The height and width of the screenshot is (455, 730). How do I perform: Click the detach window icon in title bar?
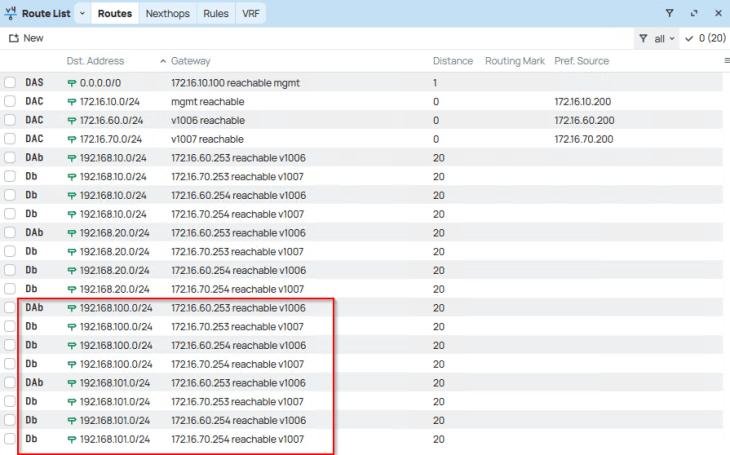click(x=695, y=14)
